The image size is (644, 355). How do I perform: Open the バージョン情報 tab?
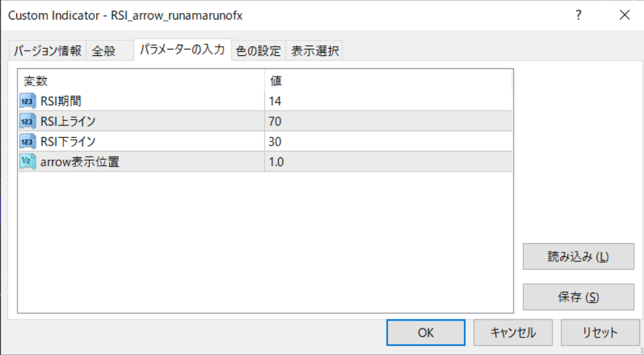48,51
